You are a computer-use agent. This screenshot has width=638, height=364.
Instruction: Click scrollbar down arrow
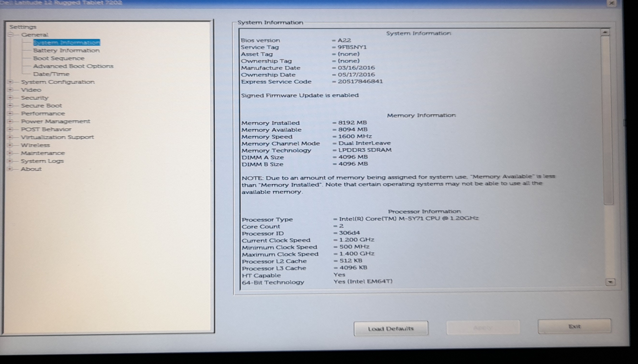(x=610, y=282)
